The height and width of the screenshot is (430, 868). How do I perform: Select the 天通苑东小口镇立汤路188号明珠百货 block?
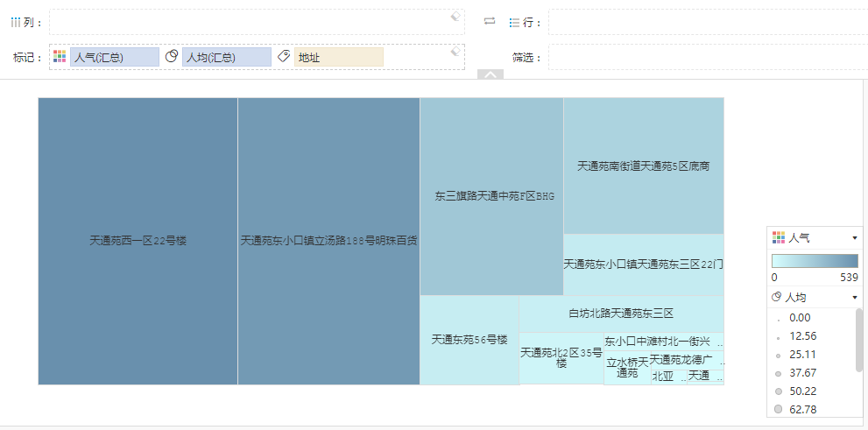[x=328, y=241]
